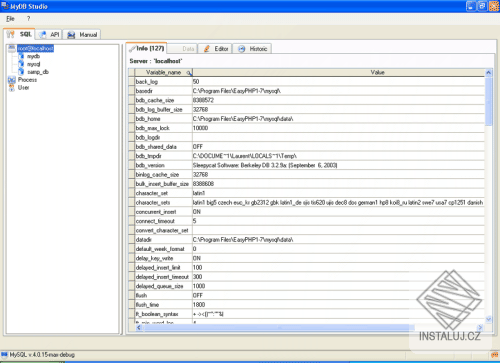Click the User node icon

12,88
